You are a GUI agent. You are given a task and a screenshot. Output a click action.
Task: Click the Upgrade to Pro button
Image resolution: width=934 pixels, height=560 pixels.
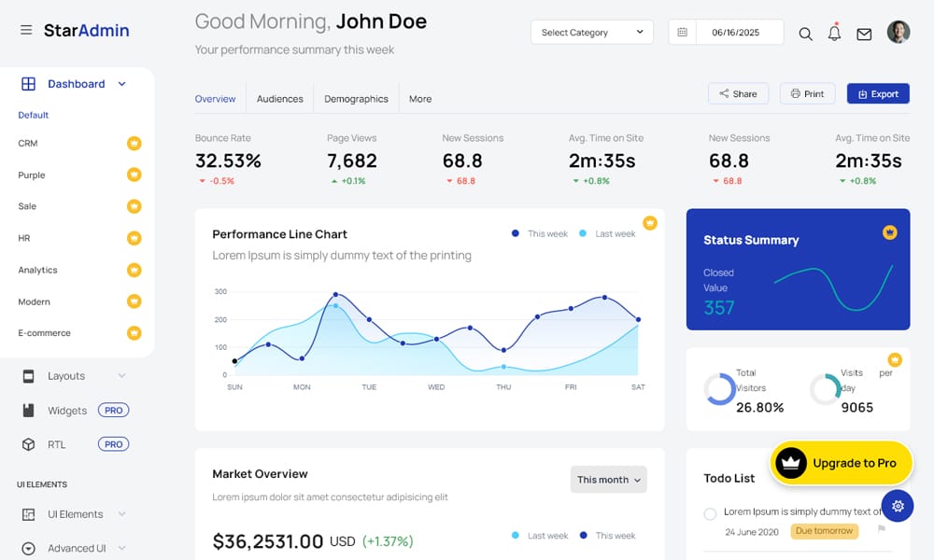pos(841,463)
